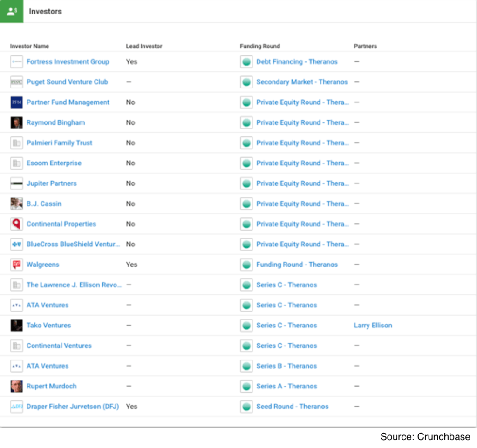Click Theranos icon beside Funding Round - Theranos

(246, 265)
